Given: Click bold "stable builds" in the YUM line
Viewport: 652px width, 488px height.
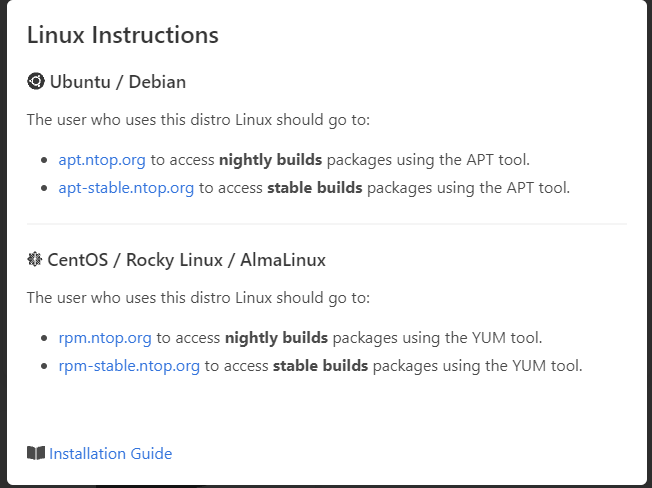Looking at the screenshot, I should (318, 366).
